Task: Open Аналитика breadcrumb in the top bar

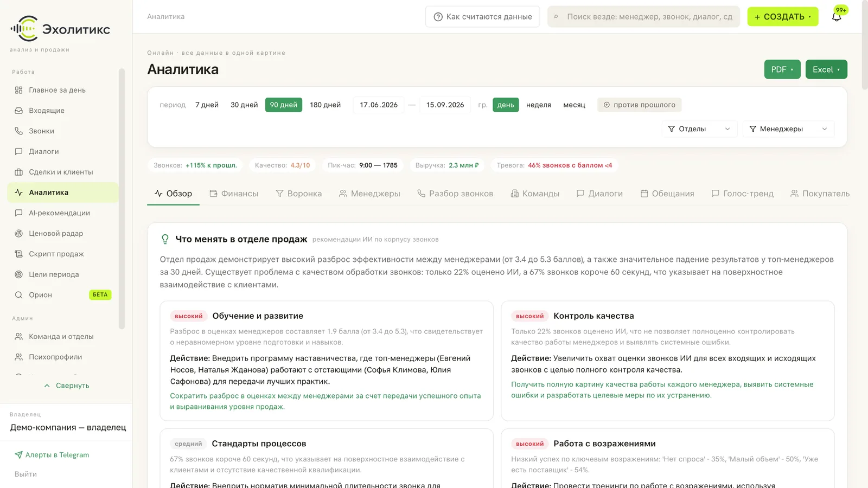Action: (x=166, y=17)
